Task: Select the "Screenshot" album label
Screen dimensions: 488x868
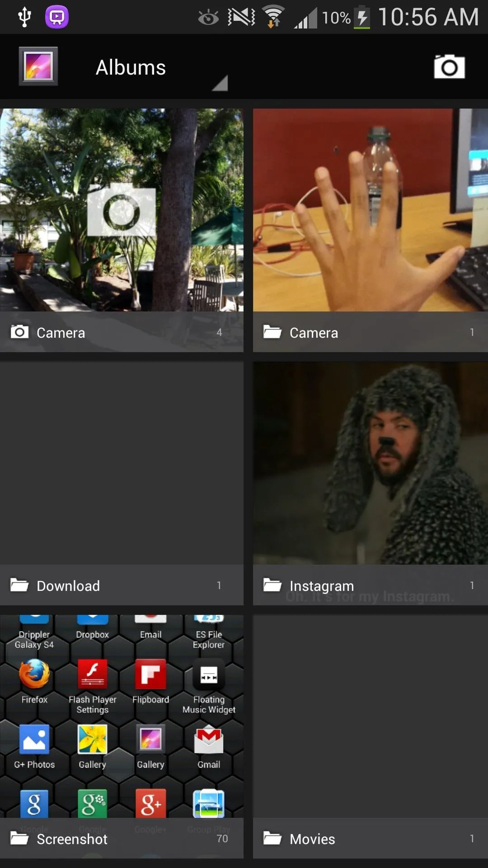Action: point(72,839)
